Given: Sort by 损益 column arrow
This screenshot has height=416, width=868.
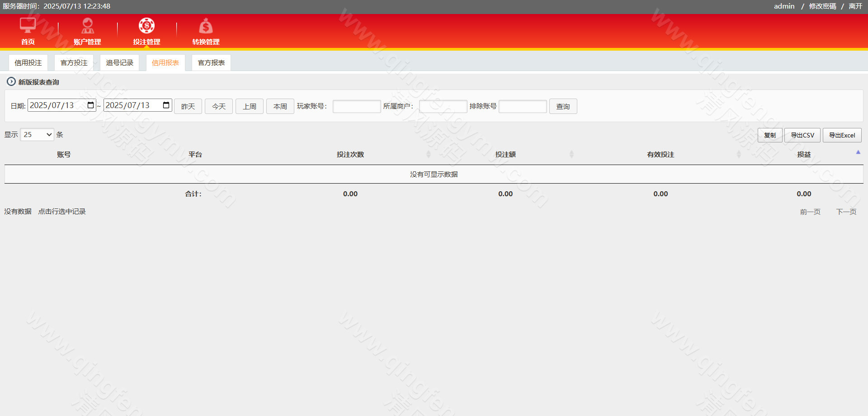Looking at the screenshot, I should 858,153.
